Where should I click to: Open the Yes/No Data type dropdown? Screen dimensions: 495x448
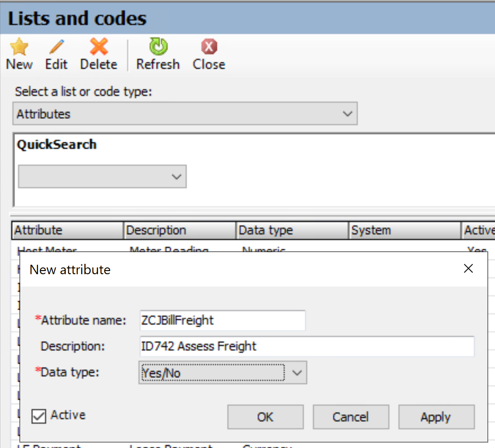(x=223, y=373)
